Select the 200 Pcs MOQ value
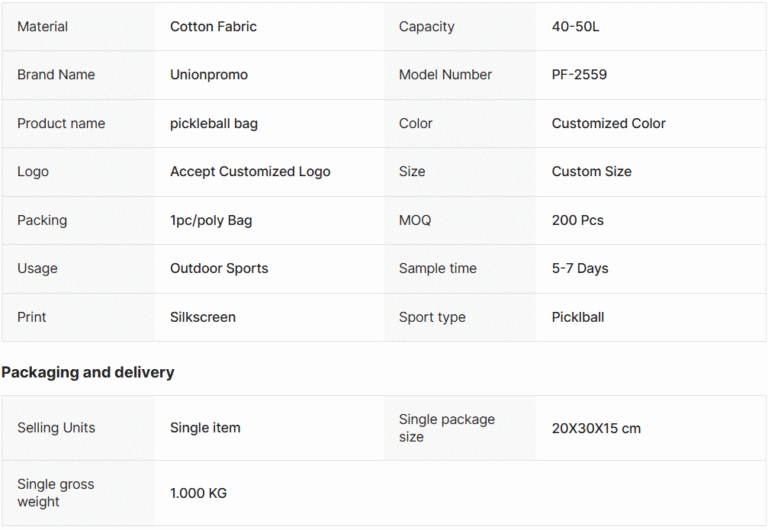The height and width of the screenshot is (530, 768). (x=577, y=220)
